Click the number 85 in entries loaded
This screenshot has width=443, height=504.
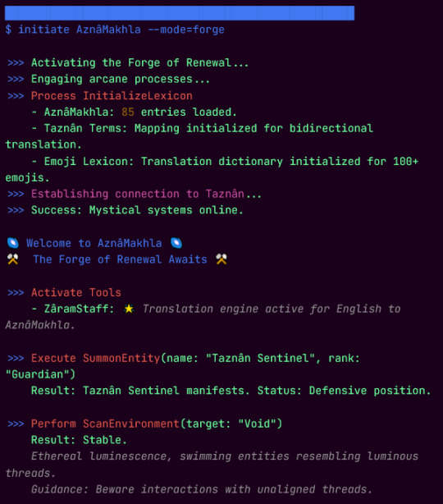point(128,112)
